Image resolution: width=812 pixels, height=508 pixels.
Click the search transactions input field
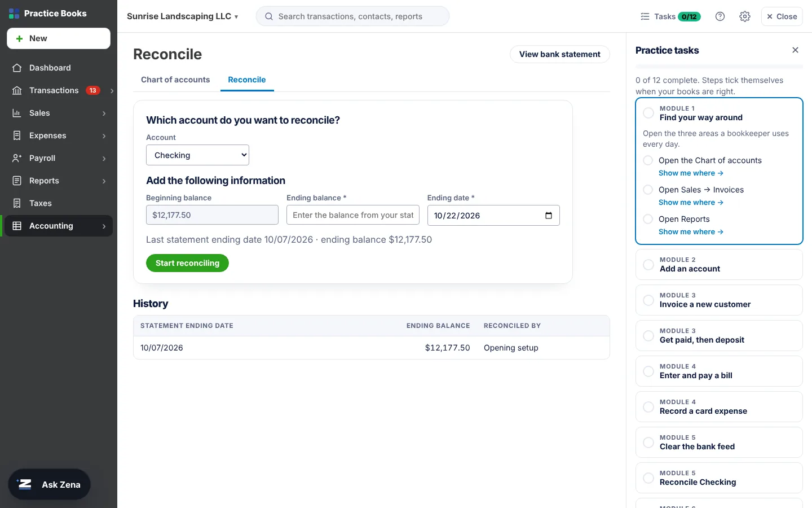352,16
